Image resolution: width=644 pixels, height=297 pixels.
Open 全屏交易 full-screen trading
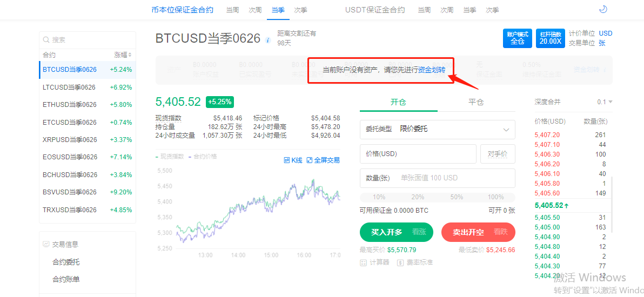323,160
